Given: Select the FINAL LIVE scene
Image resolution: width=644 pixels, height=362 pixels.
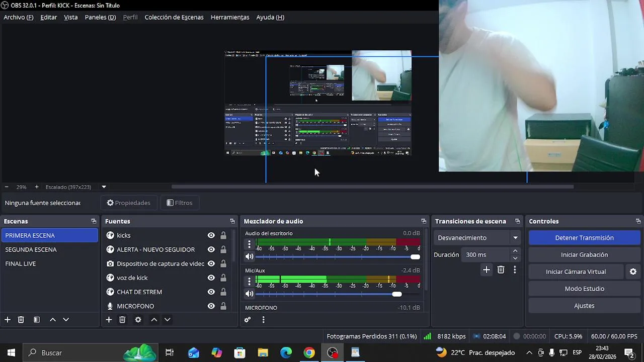Looking at the screenshot, I should tap(49, 263).
